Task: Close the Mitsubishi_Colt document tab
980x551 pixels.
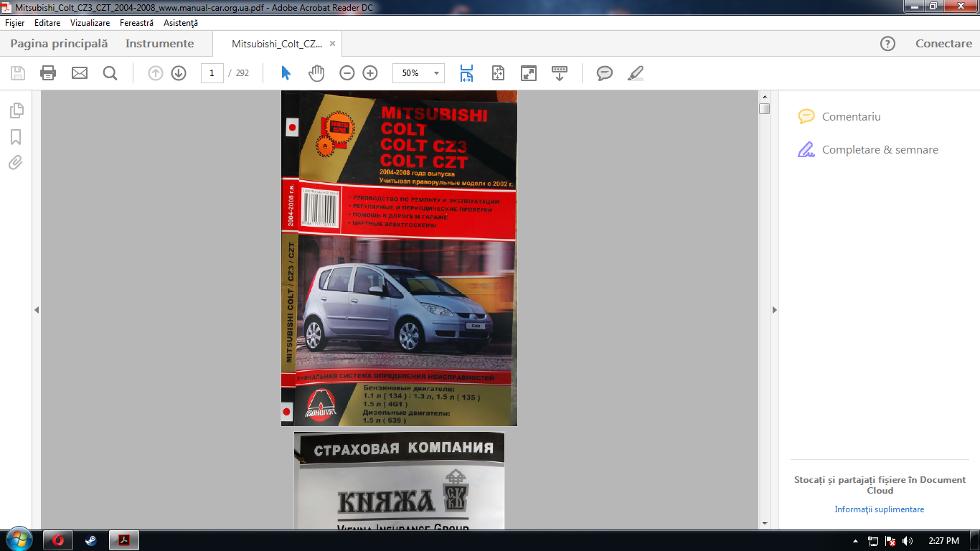Action: [x=332, y=44]
